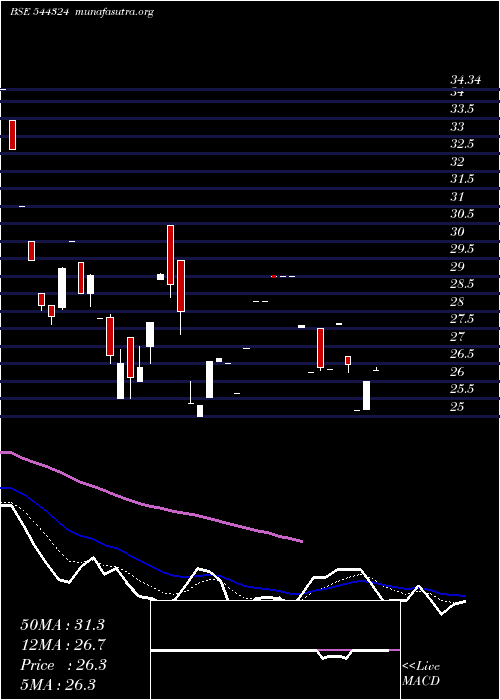
Task: Select the last white candle near 25.5
Action: (x=367, y=396)
